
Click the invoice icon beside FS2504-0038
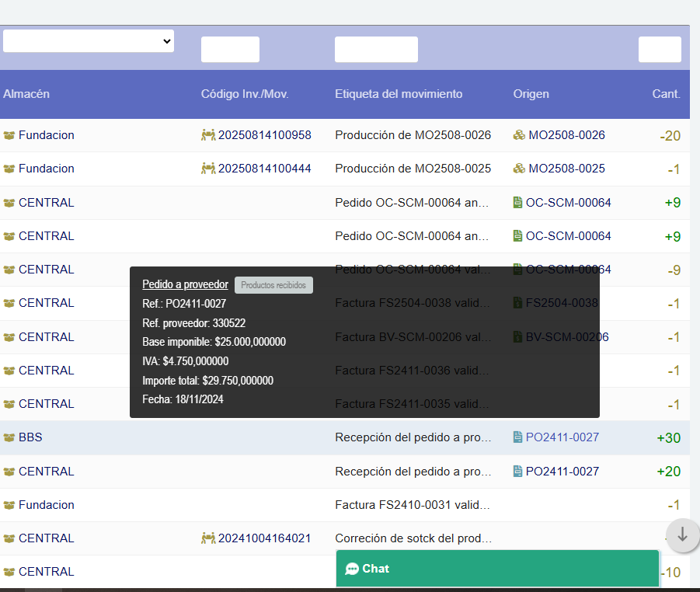click(x=517, y=303)
